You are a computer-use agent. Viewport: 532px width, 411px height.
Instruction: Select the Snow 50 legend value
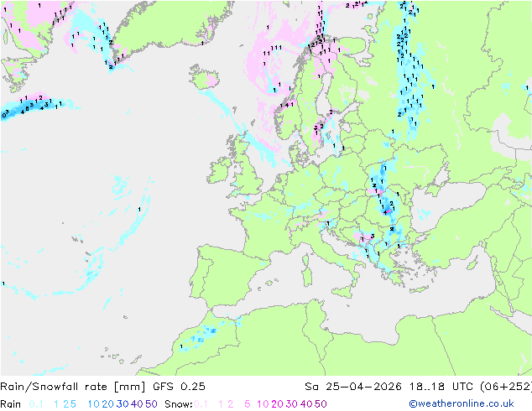tap(321, 404)
